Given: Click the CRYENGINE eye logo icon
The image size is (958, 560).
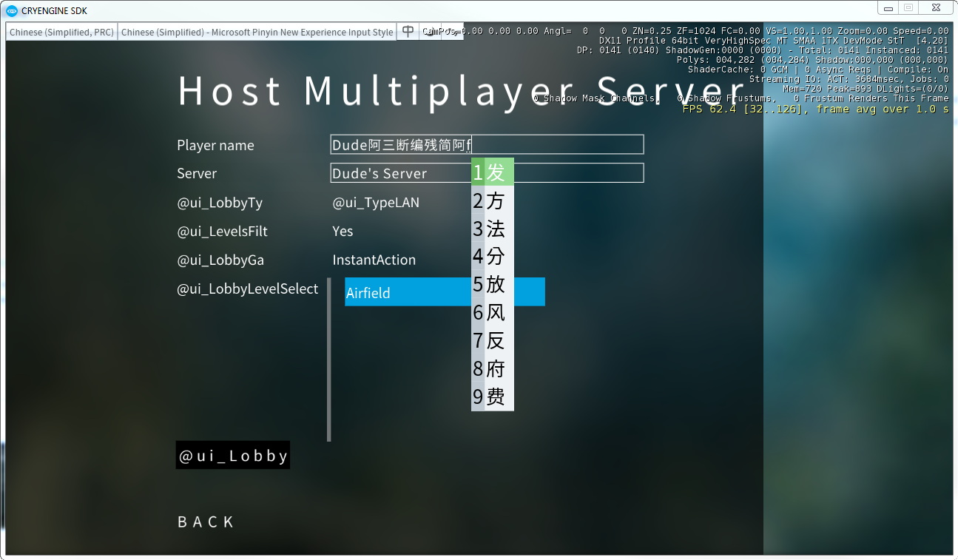Looking at the screenshot, I should pyautogui.click(x=12, y=10).
